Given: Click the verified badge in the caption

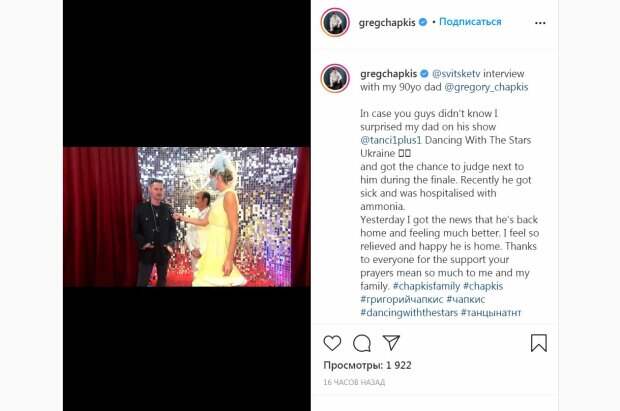Looking at the screenshot, I should (424, 74).
